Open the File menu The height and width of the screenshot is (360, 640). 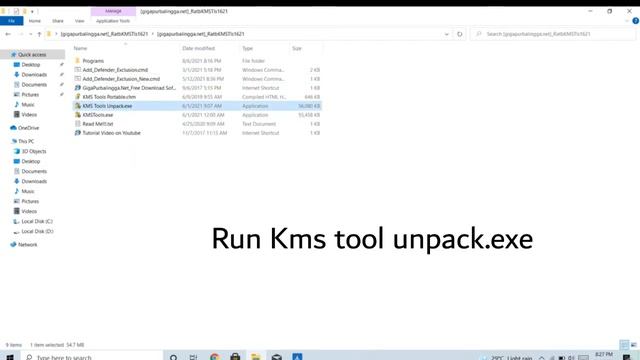pos(11,21)
